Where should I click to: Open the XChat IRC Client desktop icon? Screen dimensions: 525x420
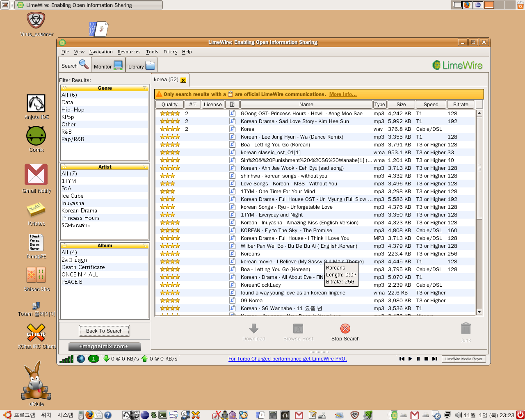click(36, 336)
